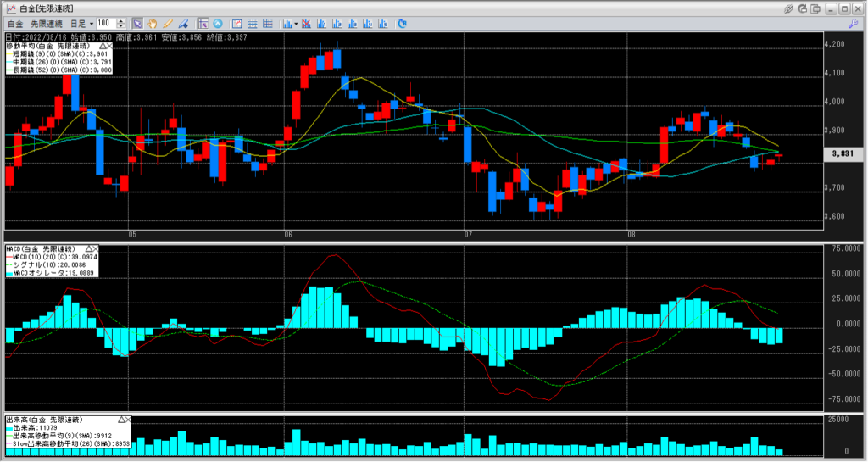Viewport: 868px width, 462px height.
Task: Click the 白金[先限連続] window title
Action: [x=47, y=8]
